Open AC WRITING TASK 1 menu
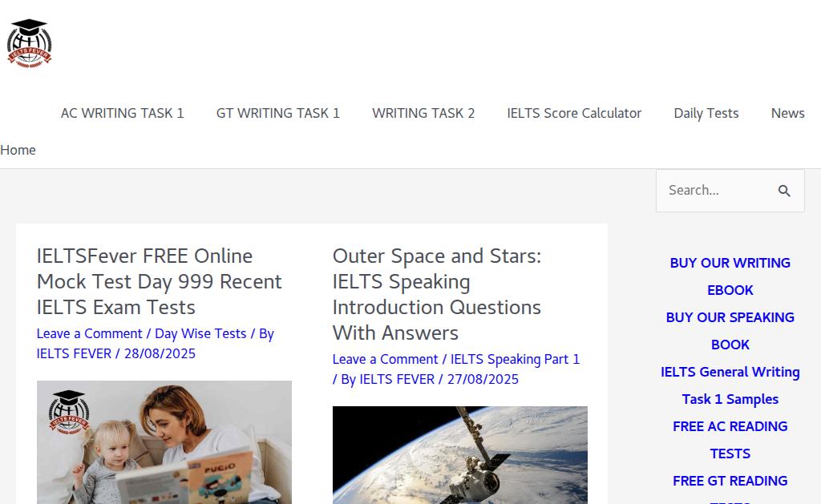 coord(123,113)
